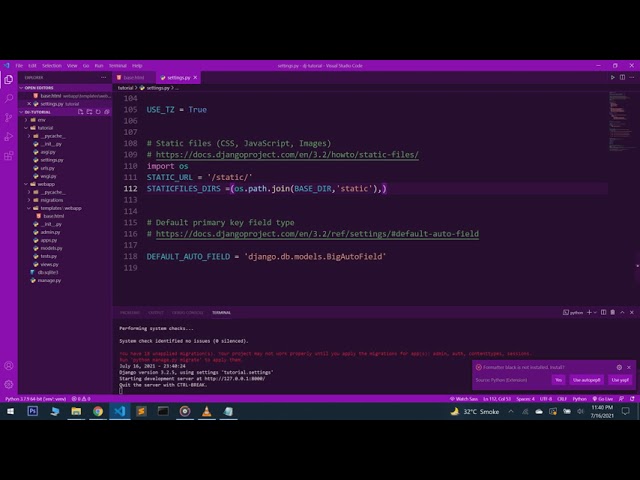The width and height of the screenshot is (640, 480).
Task: Open the Help menu
Action: (137, 65)
